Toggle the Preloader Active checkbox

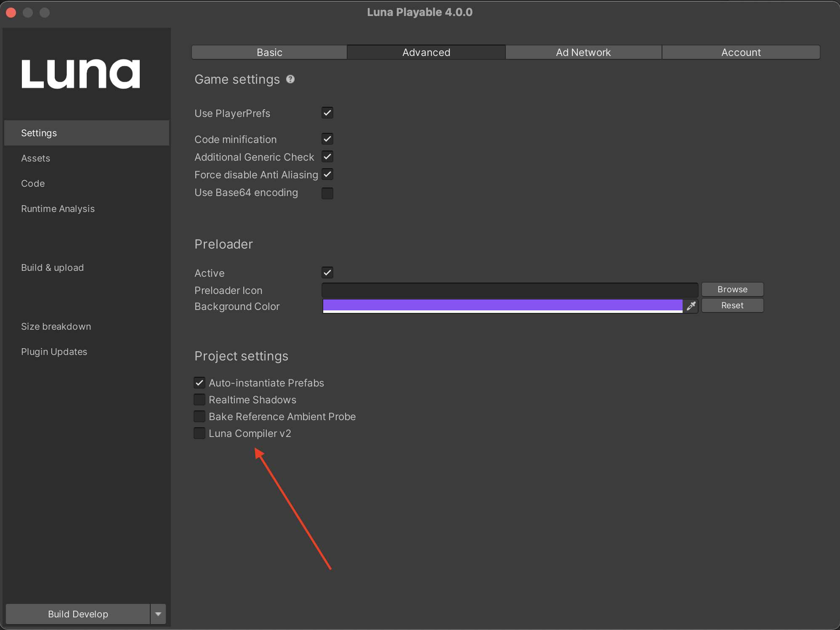(x=327, y=273)
